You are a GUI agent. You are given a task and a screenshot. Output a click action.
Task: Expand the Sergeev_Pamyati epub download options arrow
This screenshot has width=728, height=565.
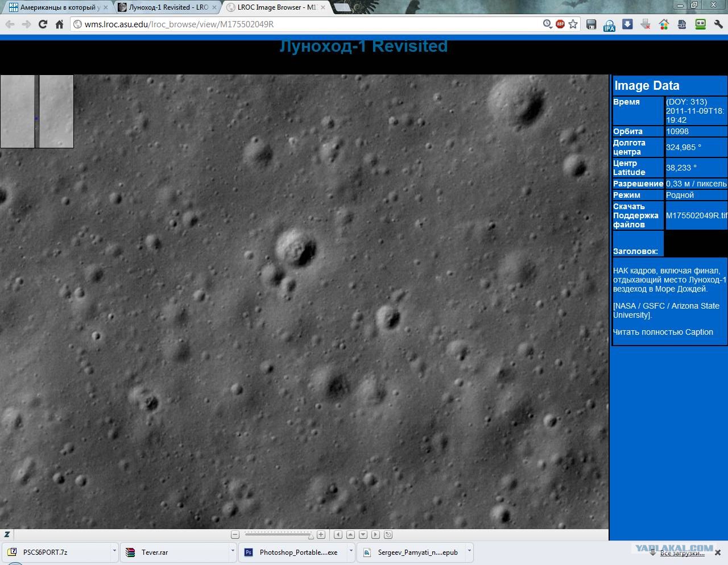click(469, 551)
